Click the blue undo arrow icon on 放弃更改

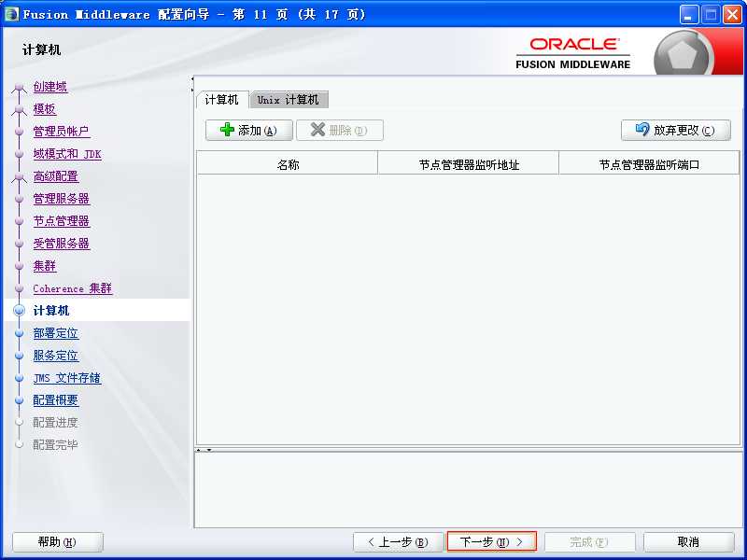point(642,129)
